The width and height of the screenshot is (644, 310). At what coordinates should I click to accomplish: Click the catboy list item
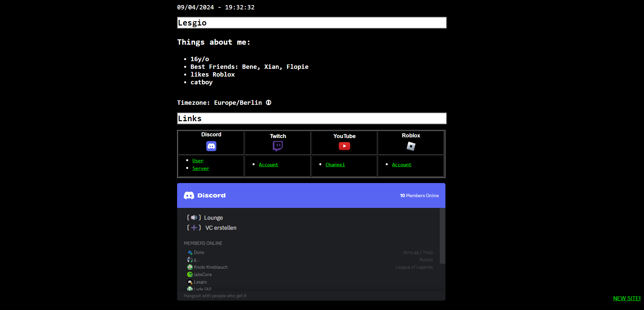click(202, 82)
